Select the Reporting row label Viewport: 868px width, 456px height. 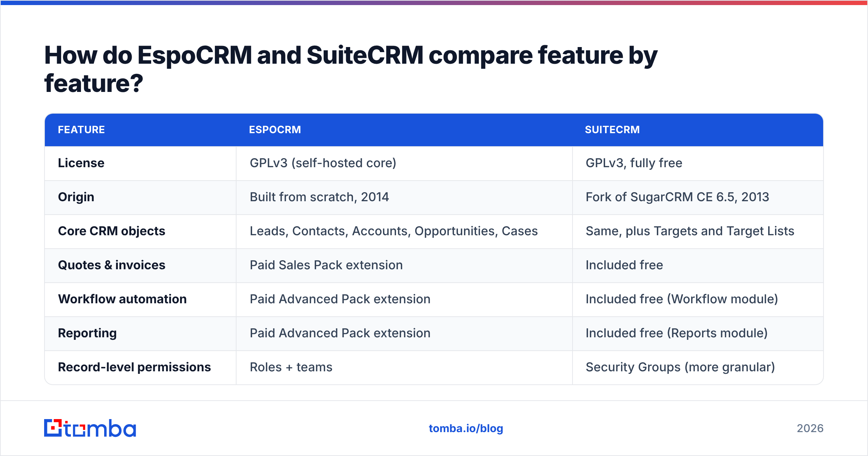click(88, 333)
